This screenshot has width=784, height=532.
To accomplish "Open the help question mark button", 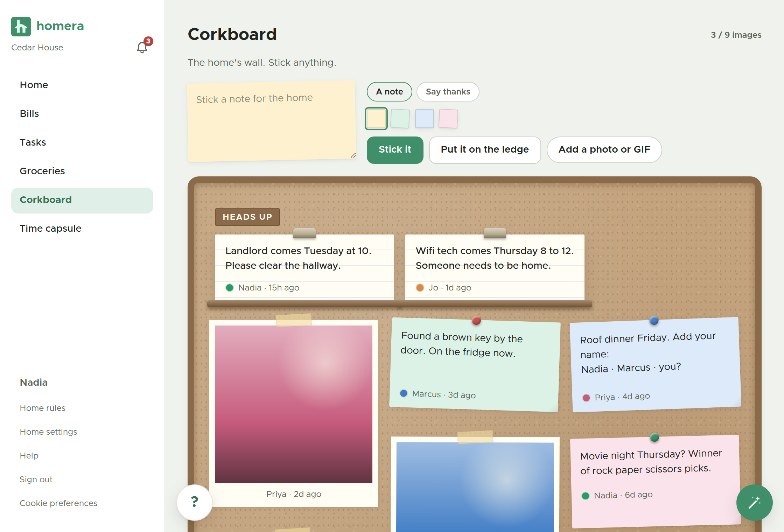I will tap(195, 502).
